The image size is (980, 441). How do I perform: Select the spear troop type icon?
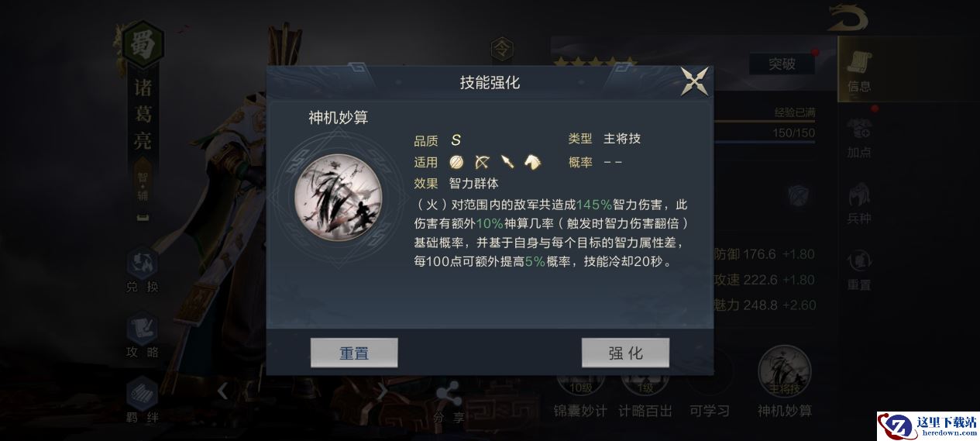click(507, 162)
